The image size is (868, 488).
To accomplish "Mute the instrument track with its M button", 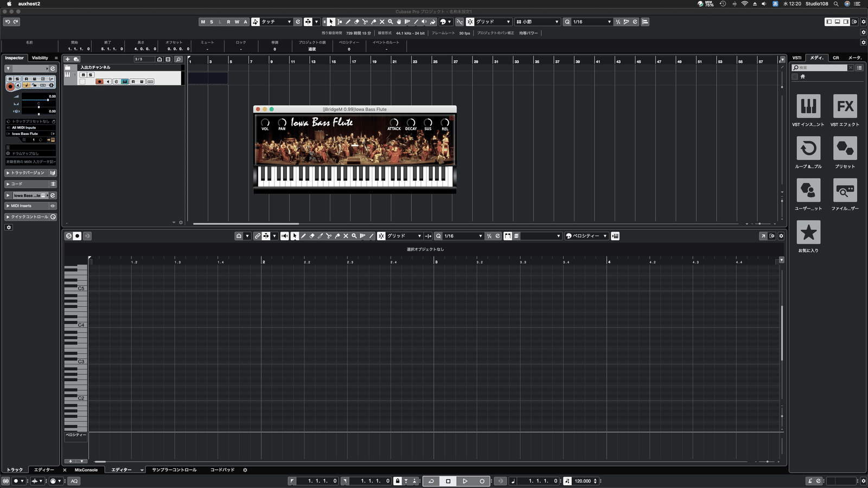I will click(83, 75).
